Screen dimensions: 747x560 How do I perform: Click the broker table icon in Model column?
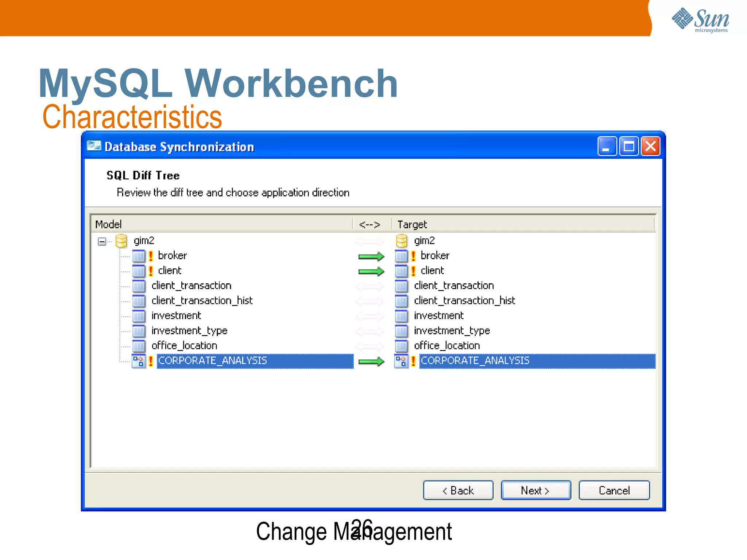[x=139, y=256]
